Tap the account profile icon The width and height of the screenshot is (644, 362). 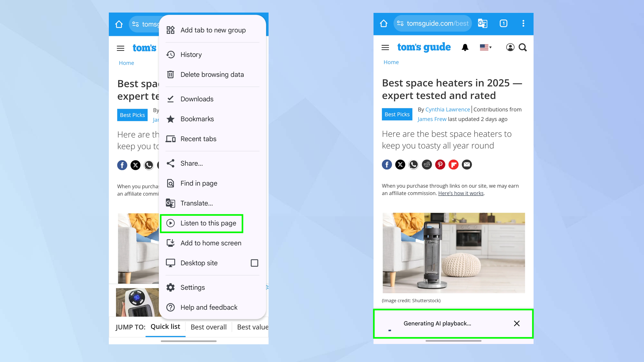point(510,47)
